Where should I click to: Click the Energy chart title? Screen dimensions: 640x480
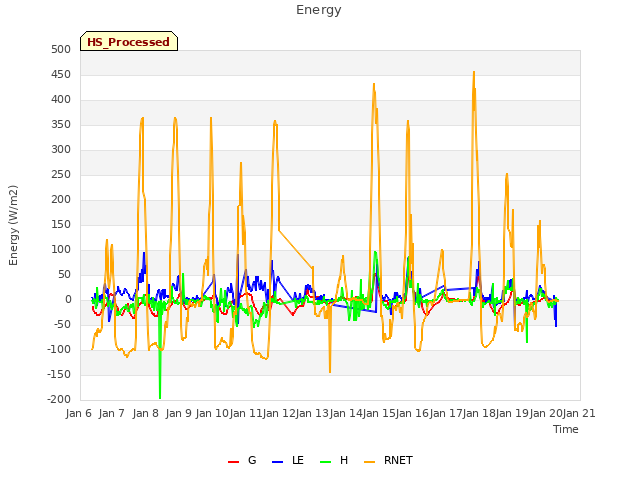pos(319,10)
